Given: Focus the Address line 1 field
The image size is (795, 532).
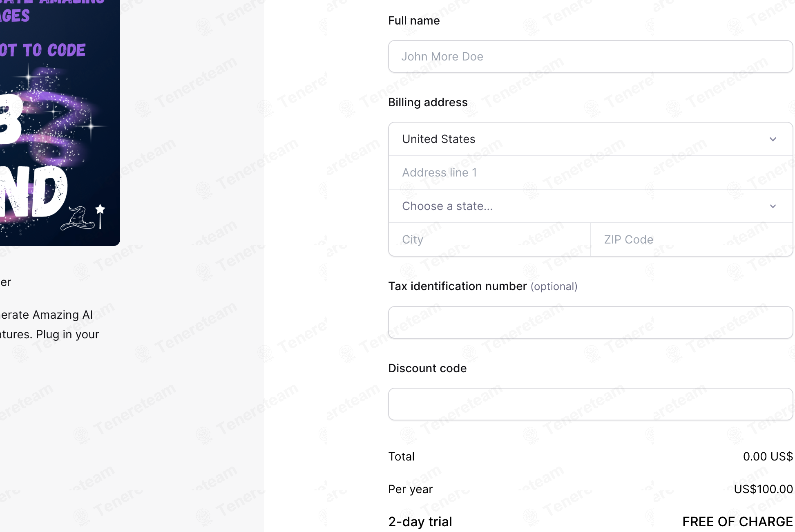Looking at the screenshot, I should click(590, 172).
